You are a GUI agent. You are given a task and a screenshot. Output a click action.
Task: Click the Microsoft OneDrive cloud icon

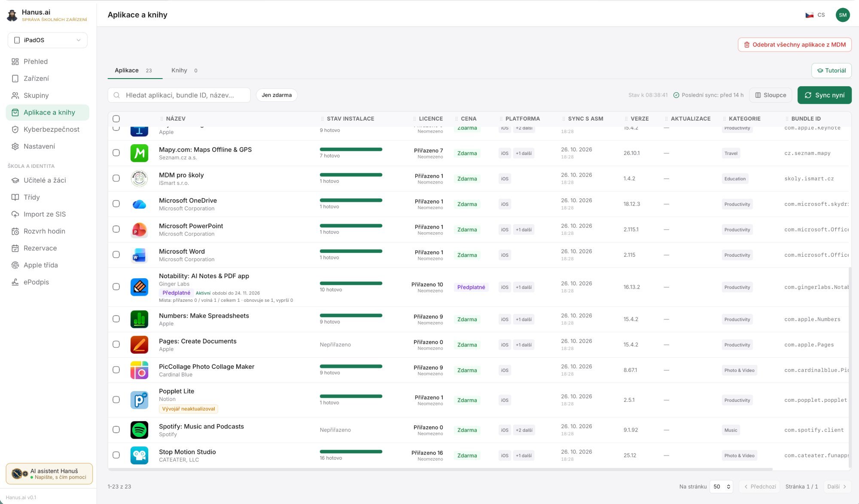click(x=139, y=204)
